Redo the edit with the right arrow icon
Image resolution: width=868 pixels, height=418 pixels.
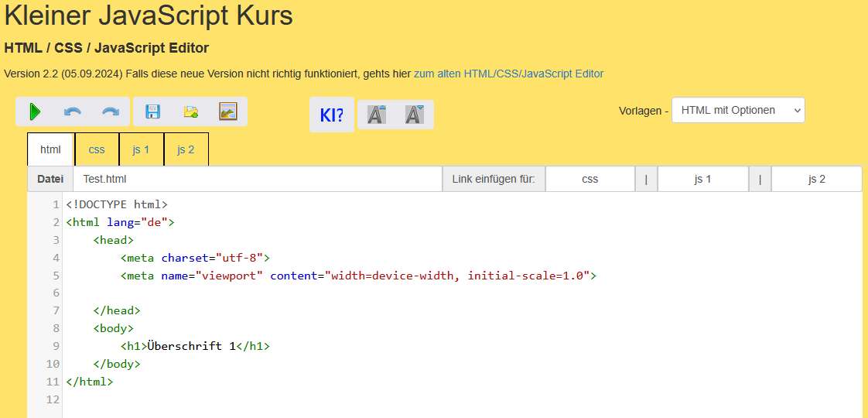(111, 111)
